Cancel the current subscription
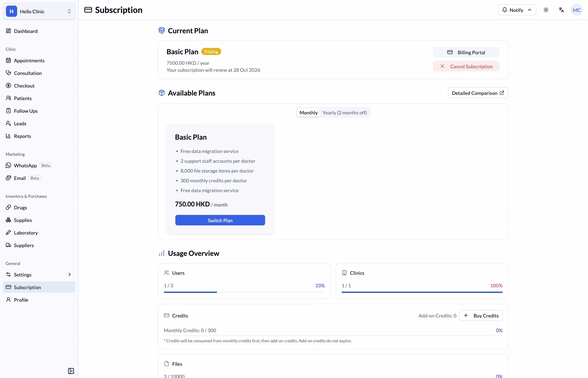This screenshot has height=378, width=588. 466,66
